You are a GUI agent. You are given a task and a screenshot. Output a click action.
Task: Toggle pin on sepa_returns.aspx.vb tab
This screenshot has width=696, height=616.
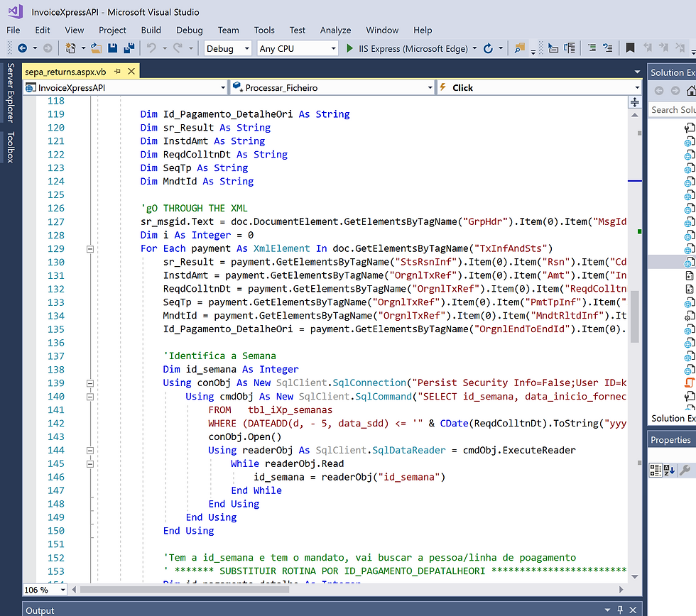pos(117,72)
